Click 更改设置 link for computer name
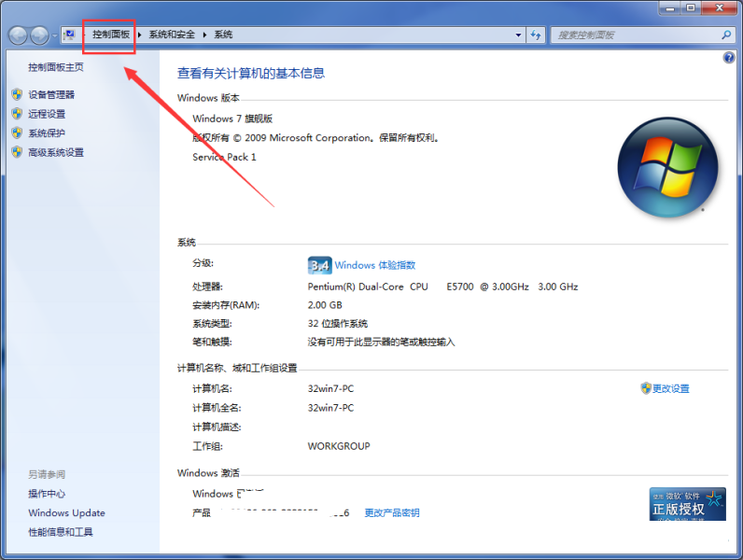The height and width of the screenshot is (560, 743). pos(670,388)
